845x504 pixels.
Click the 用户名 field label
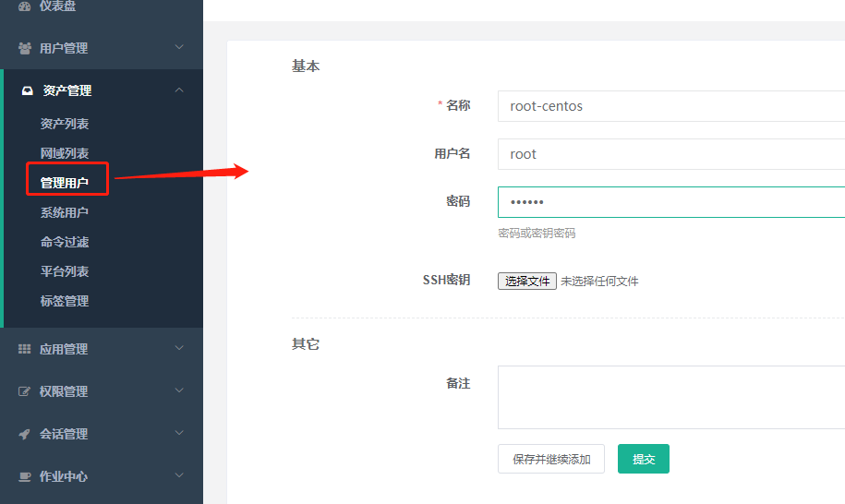pyautogui.click(x=453, y=153)
